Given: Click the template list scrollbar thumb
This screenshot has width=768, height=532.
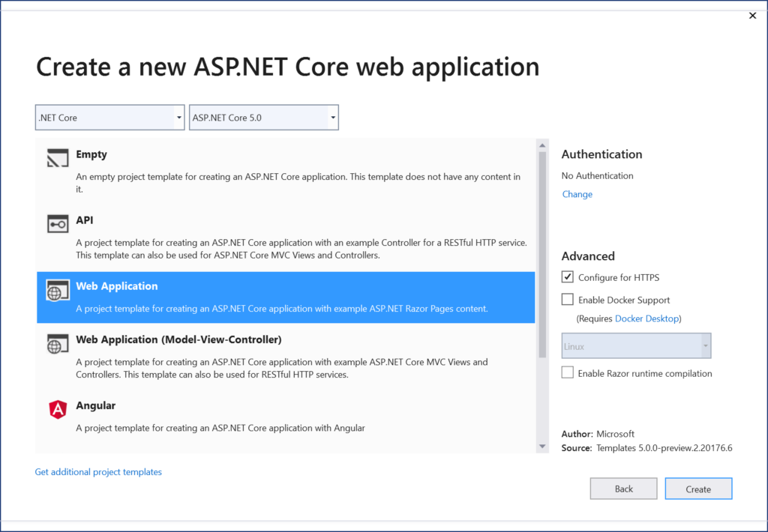Looking at the screenshot, I should (542, 255).
